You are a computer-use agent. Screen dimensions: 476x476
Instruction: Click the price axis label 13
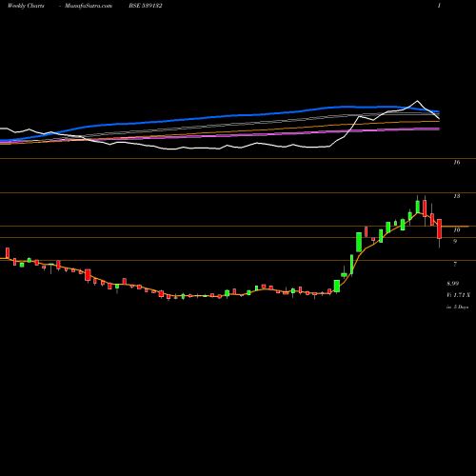pos(456,196)
